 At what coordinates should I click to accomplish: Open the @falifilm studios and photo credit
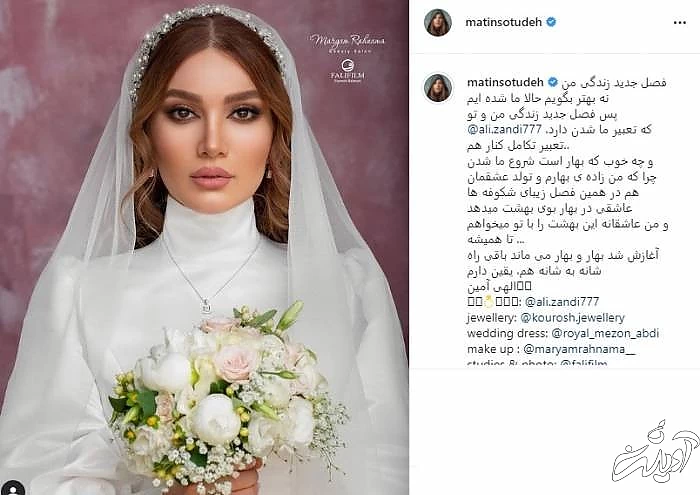pos(583,363)
